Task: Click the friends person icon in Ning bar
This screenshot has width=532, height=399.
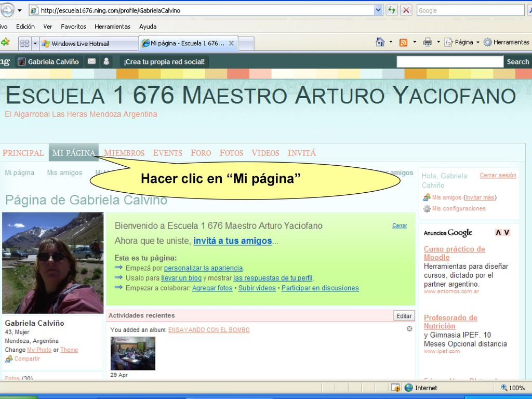Action: point(106,61)
